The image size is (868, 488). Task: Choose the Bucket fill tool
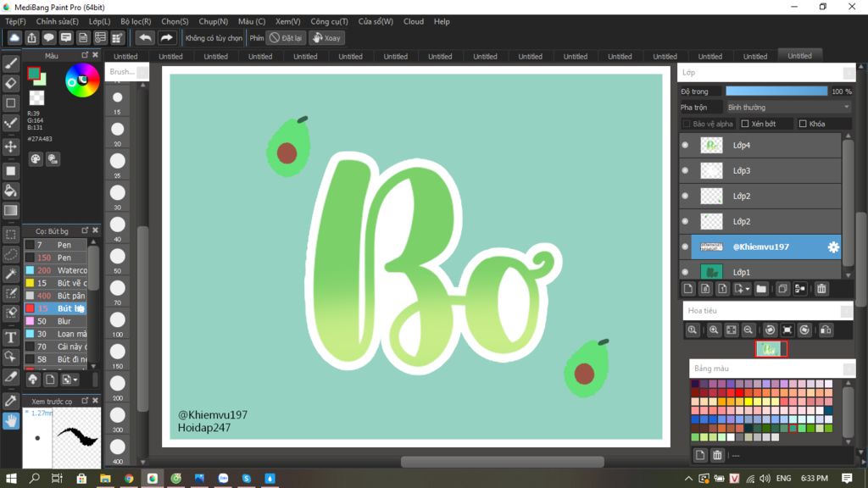point(10,191)
